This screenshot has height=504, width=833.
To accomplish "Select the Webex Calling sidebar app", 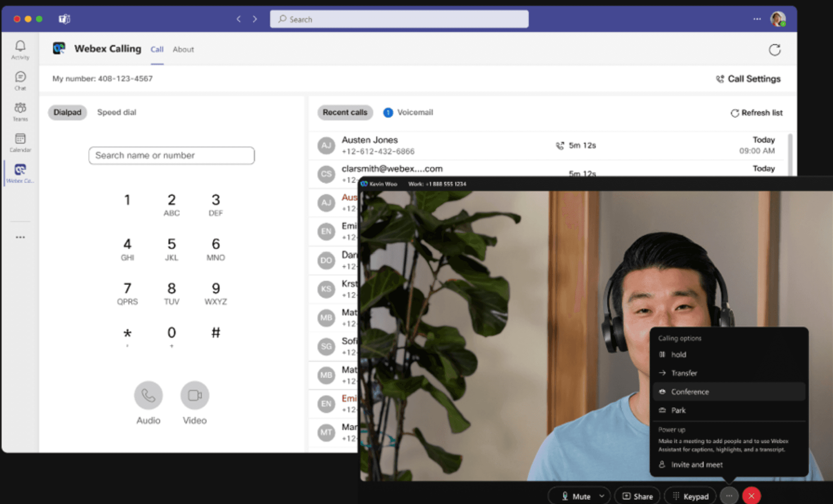I will click(20, 173).
